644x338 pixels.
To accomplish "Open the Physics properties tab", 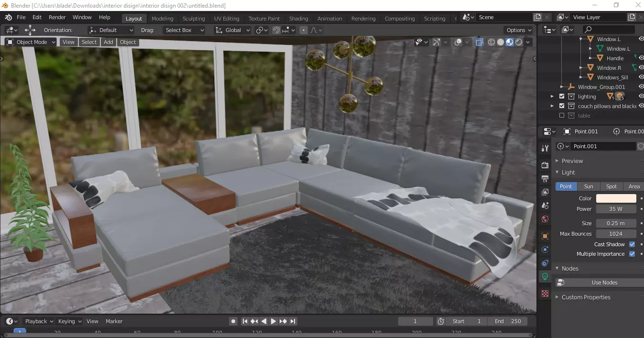I will click(x=545, y=250).
